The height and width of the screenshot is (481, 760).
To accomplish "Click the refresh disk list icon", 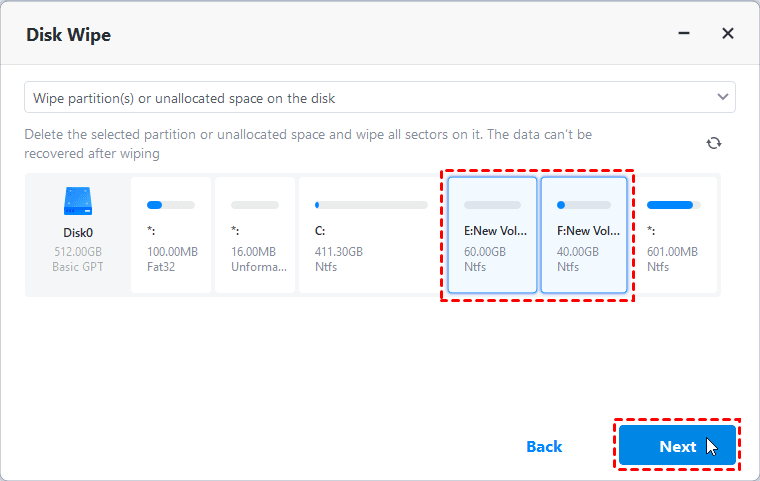I will [713, 143].
